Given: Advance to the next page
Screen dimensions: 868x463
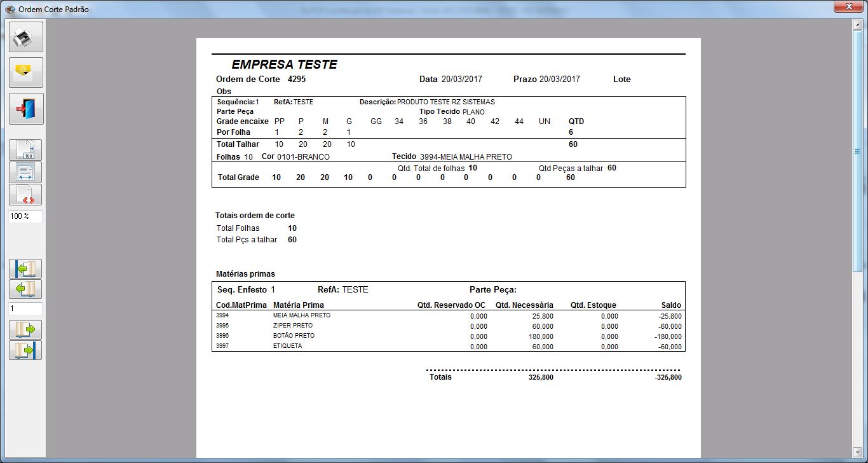Looking at the screenshot, I should pyautogui.click(x=25, y=329).
